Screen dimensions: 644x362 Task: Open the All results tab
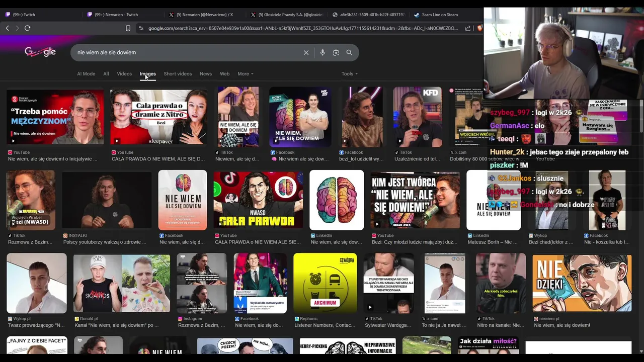click(106, 74)
